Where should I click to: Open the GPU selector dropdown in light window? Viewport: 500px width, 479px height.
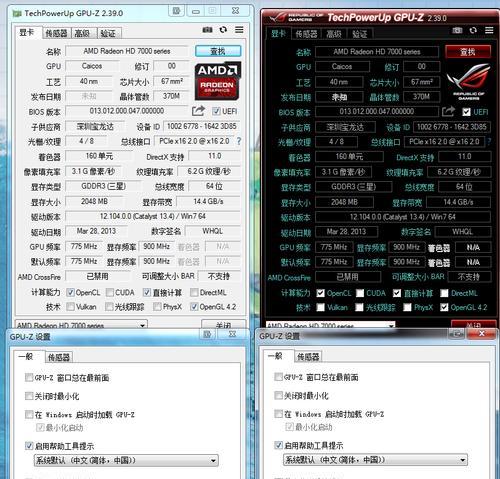pyautogui.click(x=81, y=324)
